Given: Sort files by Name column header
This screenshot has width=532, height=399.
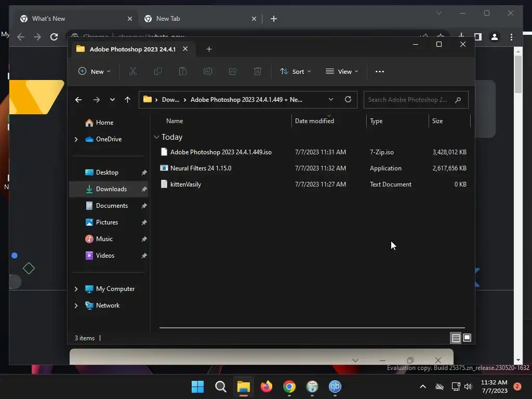Looking at the screenshot, I should pyautogui.click(x=175, y=121).
